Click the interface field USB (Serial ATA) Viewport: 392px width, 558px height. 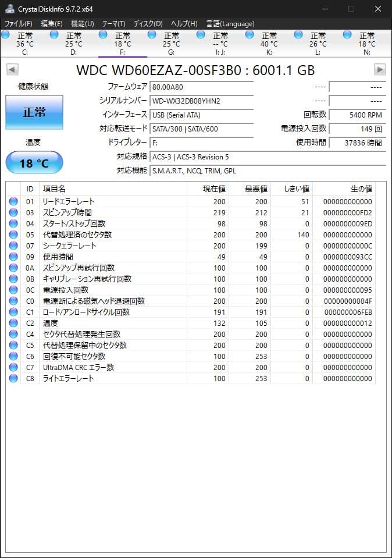coord(202,115)
